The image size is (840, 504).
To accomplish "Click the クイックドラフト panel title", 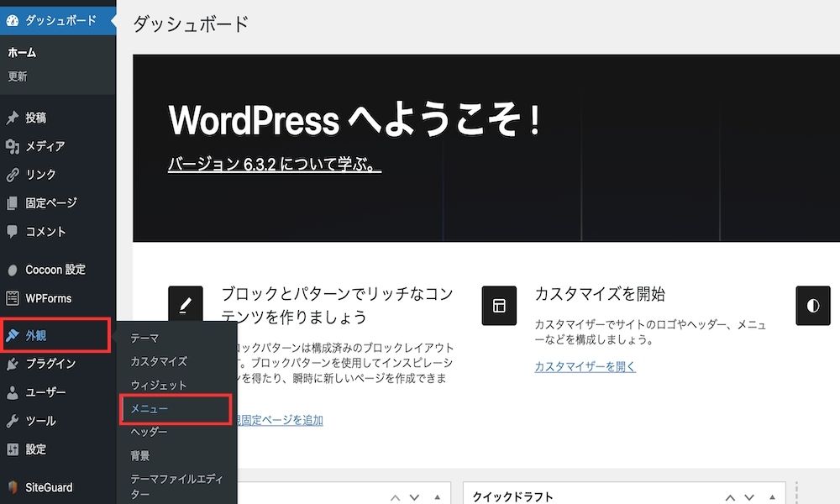I will 512,497.
